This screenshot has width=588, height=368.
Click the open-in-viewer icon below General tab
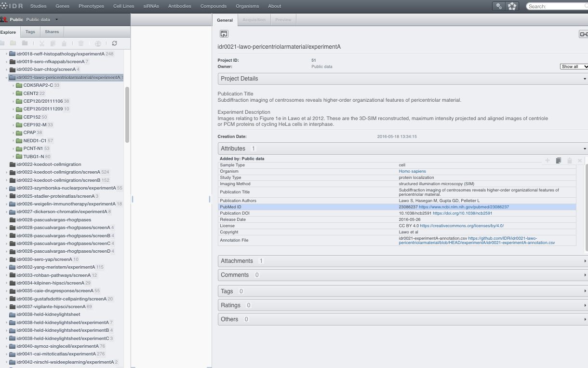coord(224,34)
